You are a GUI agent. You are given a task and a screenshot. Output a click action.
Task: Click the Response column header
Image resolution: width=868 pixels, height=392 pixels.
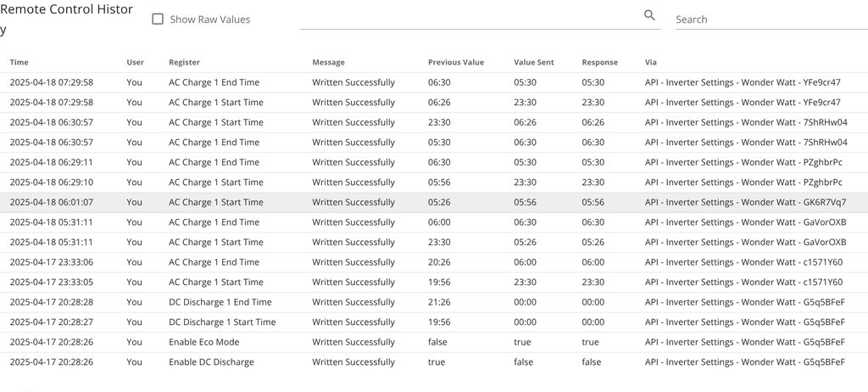coord(599,62)
